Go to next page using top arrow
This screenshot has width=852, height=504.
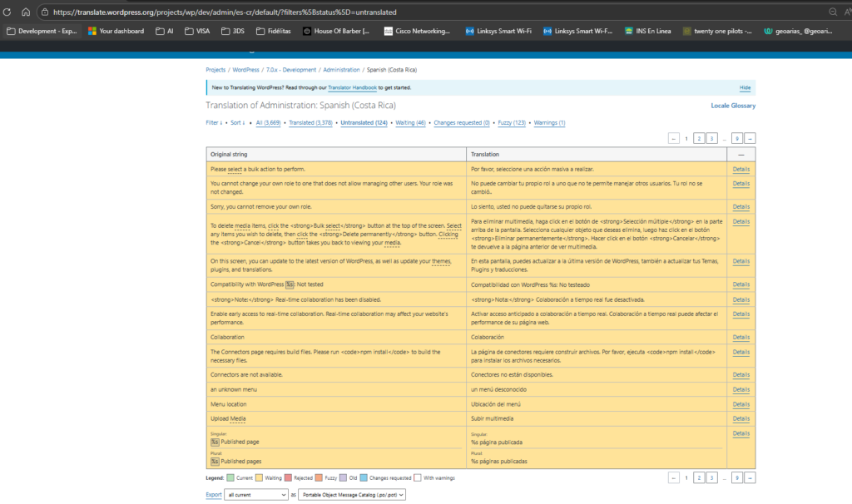click(750, 139)
